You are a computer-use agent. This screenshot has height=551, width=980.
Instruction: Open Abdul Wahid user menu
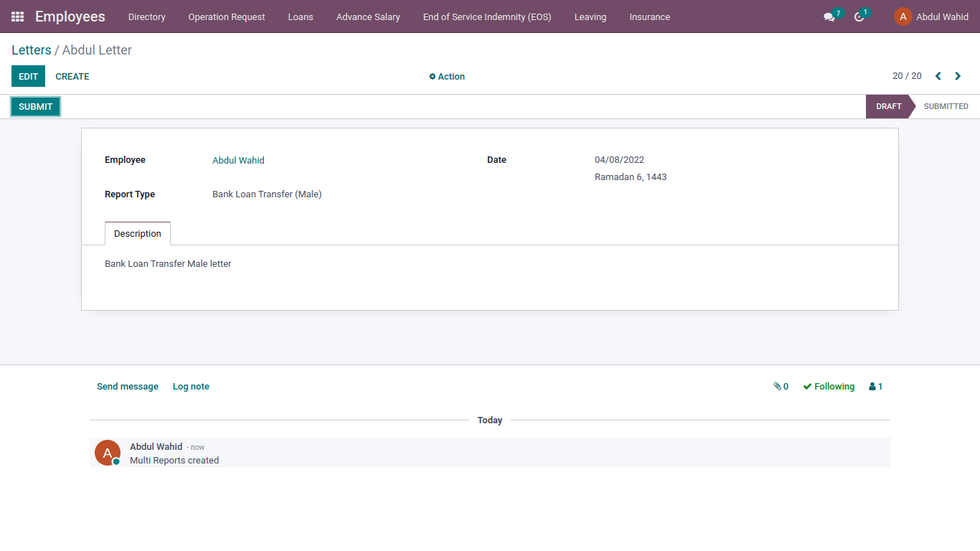coord(931,17)
